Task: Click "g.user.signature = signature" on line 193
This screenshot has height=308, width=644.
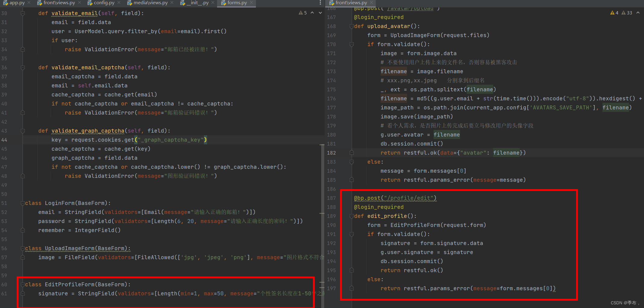Action: click(427, 252)
